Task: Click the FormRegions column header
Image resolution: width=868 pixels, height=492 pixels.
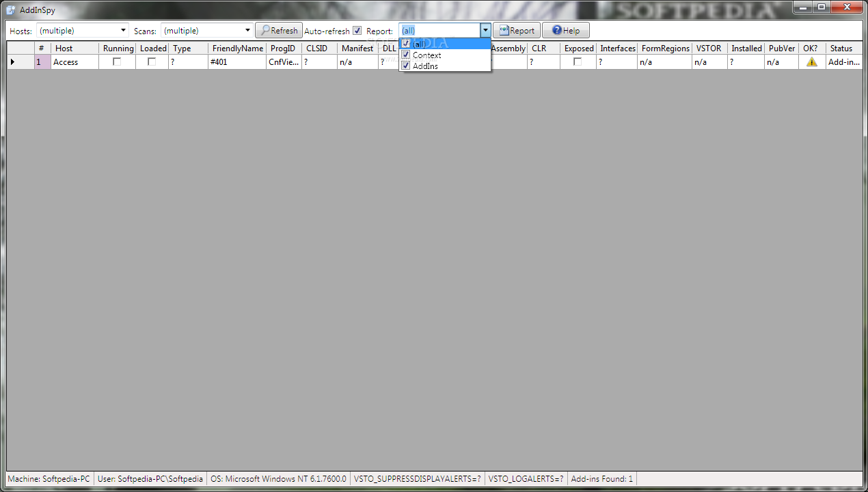Action: [x=665, y=49]
